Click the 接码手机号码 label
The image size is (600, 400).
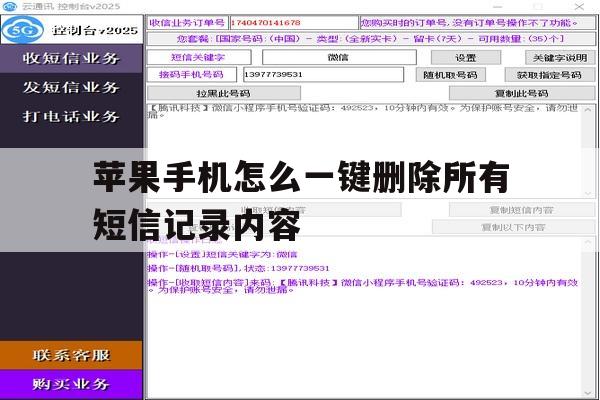191,74
